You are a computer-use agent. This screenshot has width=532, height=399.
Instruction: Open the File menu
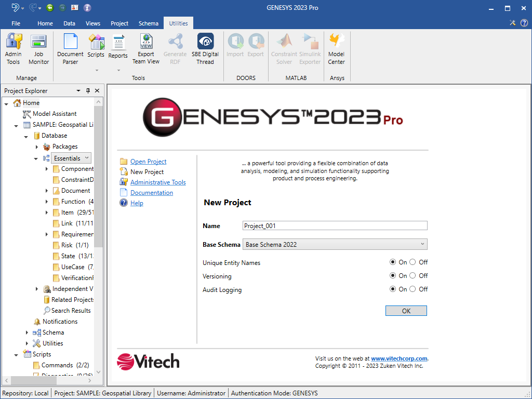(x=16, y=23)
